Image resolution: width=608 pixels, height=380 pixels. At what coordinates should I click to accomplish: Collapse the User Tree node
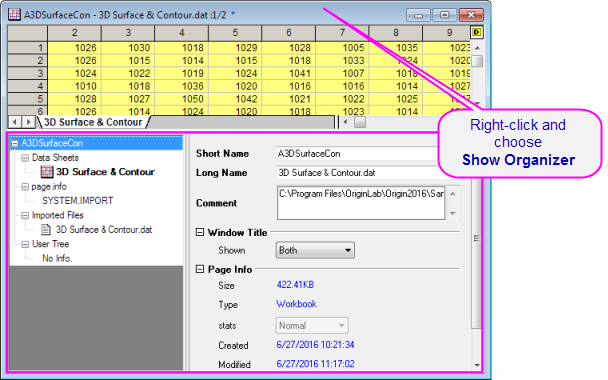pyautogui.click(x=25, y=244)
